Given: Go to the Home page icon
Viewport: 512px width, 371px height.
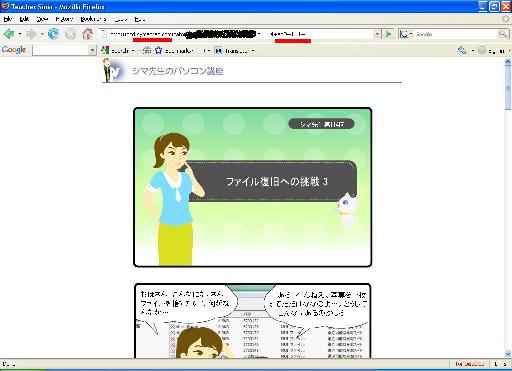Looking at the screenshot, I should point(87,34).
